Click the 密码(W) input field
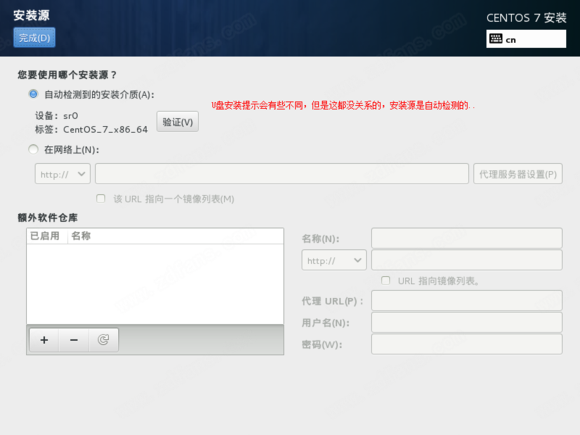Viewport: 580px width, 435px height. [467, 344]
